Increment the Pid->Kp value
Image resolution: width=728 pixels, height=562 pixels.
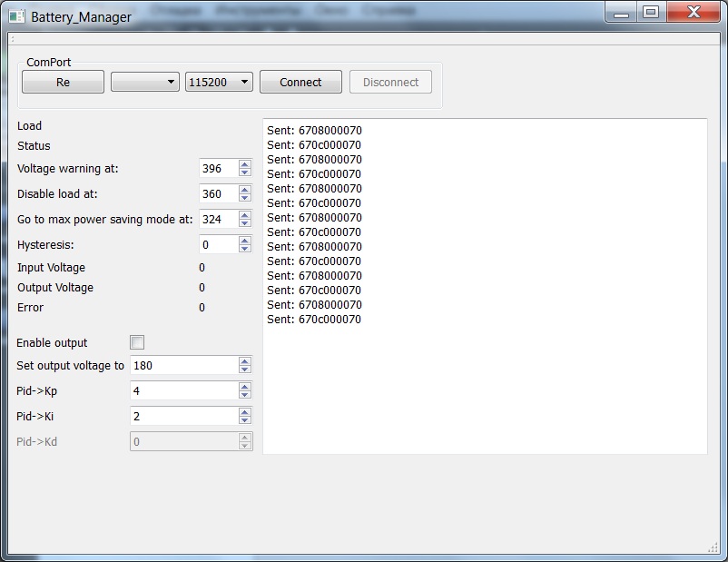245,387
